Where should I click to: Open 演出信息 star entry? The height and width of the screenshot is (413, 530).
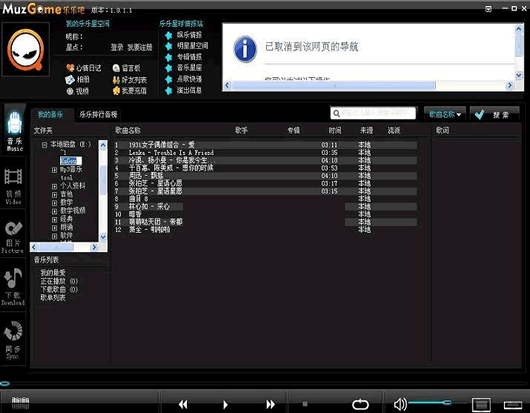[x=184, y=90]
